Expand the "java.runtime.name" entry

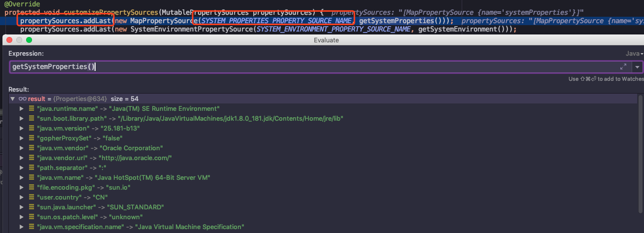tap(21, 108)
